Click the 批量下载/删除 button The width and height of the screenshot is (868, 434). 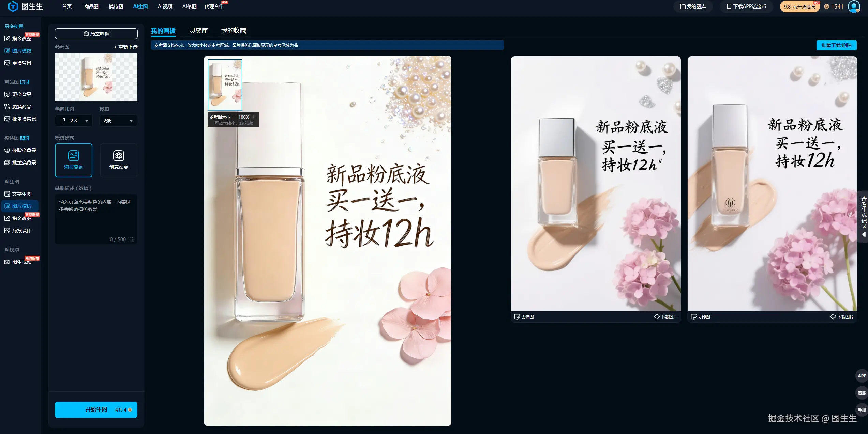tap(836, 45)
